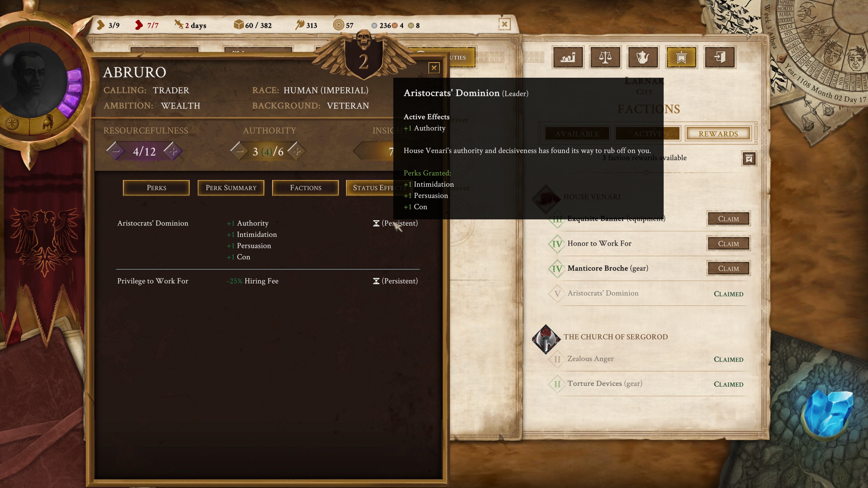Decrease Resourcefulness with the minus arrow
The width and height of the screenshot is (868, 488).
pyautogui.click(x=116, y=151)
